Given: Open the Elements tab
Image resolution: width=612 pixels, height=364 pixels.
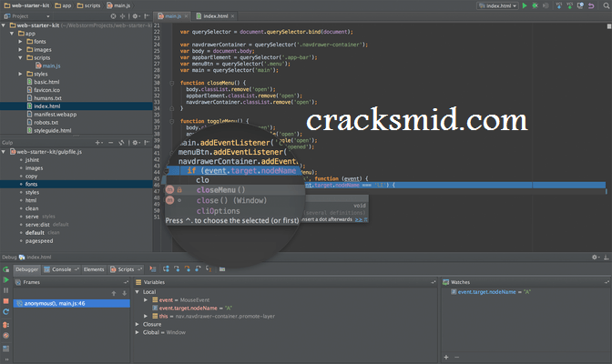Looking at the screenshot, I should click(x=94, y=269).
